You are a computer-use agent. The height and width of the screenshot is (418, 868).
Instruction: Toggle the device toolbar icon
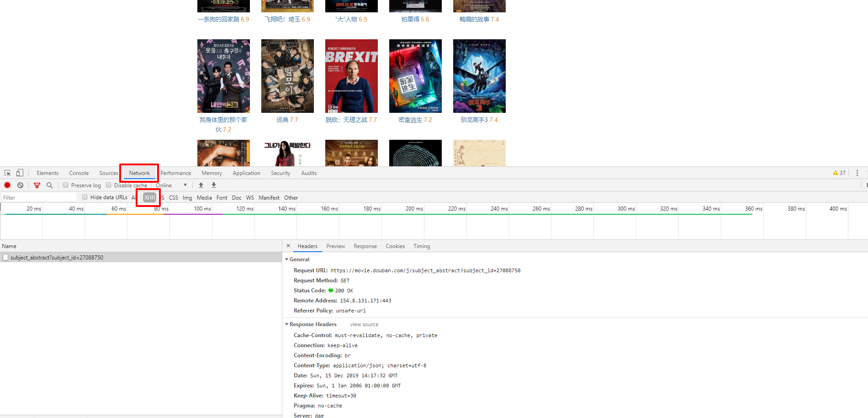click(x=20, y=173)
